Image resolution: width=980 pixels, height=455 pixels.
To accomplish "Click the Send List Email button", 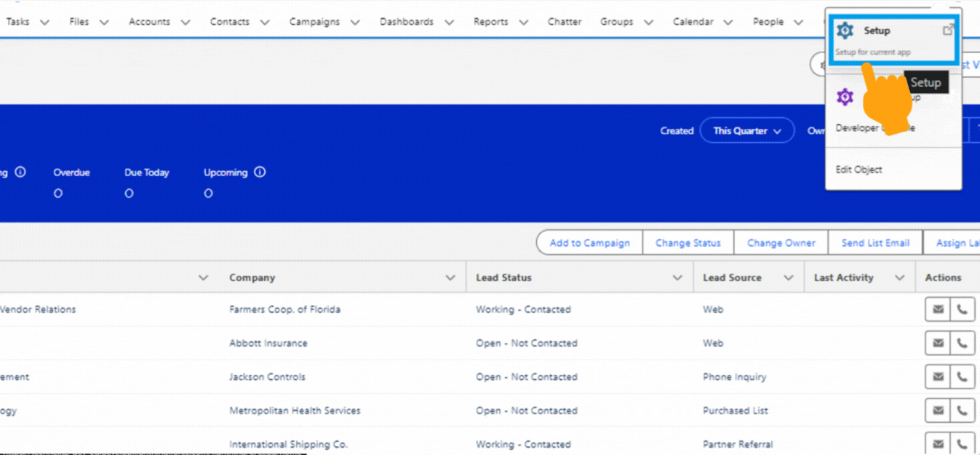I will click(x=875, y=242).
